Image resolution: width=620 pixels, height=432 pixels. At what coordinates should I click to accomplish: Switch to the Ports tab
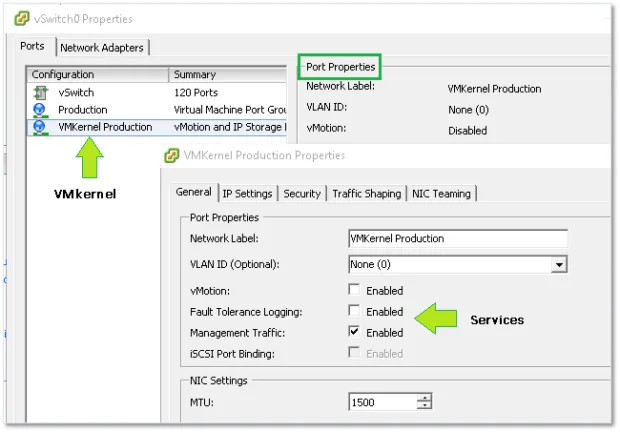[x=32, y=46]
